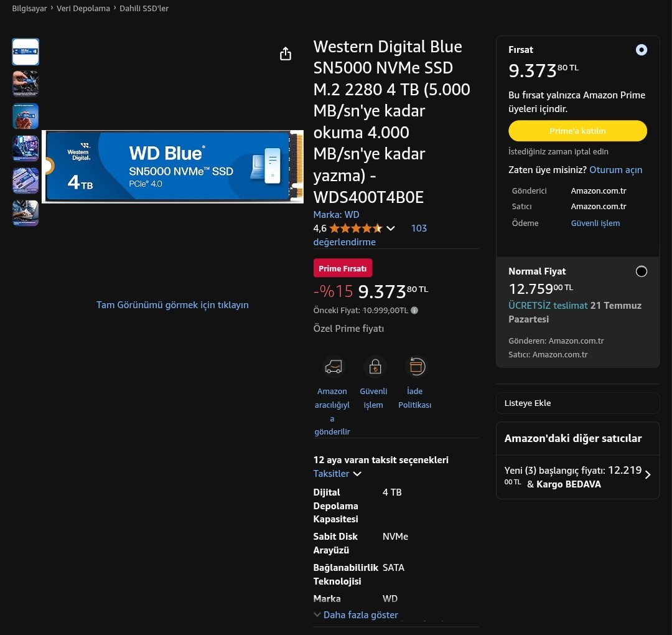The image size is (672, 635).
Task: Go to Veri Depolama breadcrumb
Action: click(83, 8)
